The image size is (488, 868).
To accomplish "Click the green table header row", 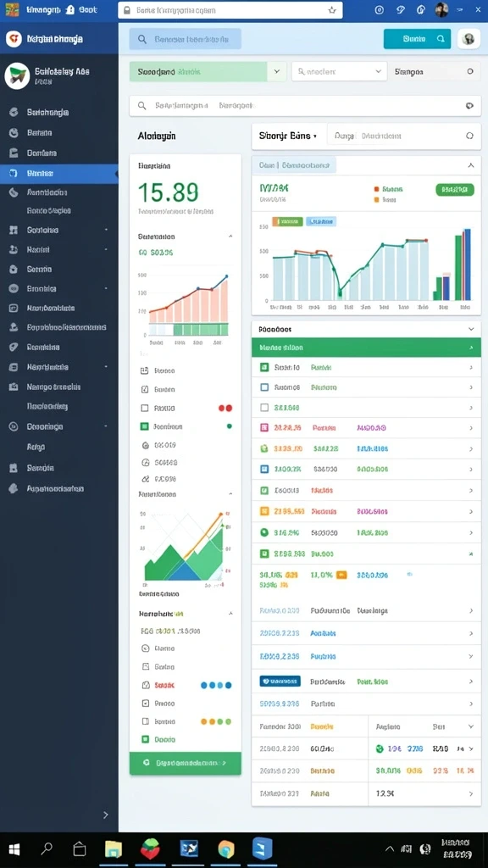I will tap(366, 348).
